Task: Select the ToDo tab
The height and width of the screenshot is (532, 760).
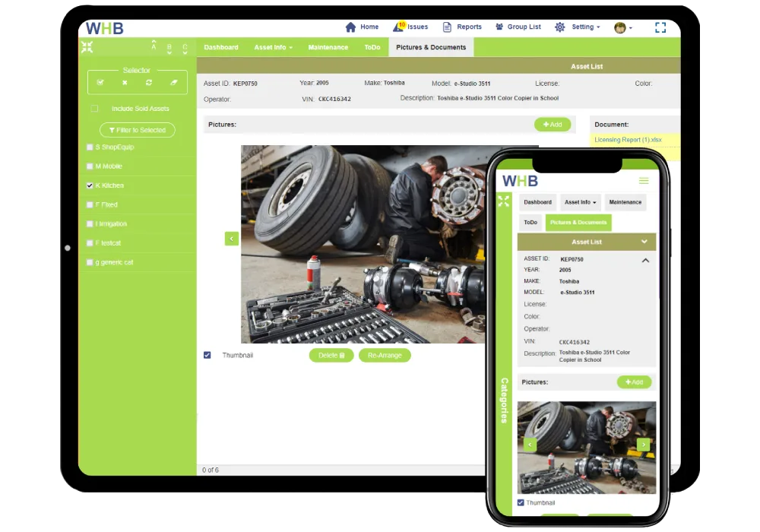Action: coord(372,46)
